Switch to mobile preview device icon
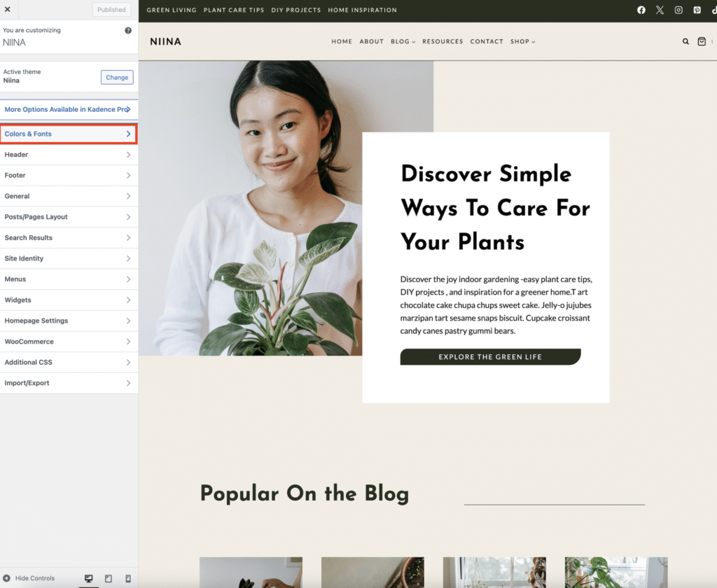The height and width of the screenshot is (588, 717). pos(127,578)
